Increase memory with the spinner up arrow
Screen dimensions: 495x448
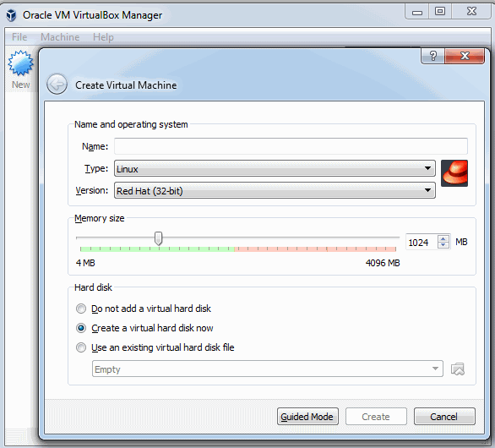[443, 239]
